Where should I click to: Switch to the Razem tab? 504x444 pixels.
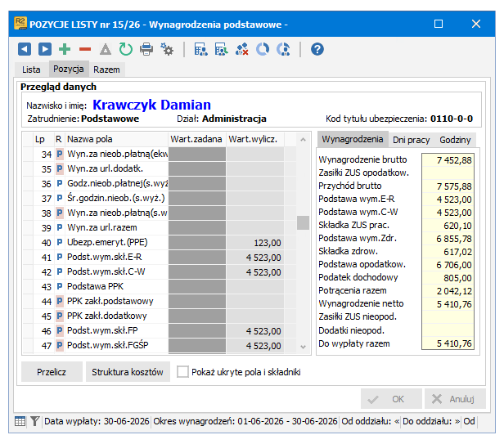click(x=106, y=70)
